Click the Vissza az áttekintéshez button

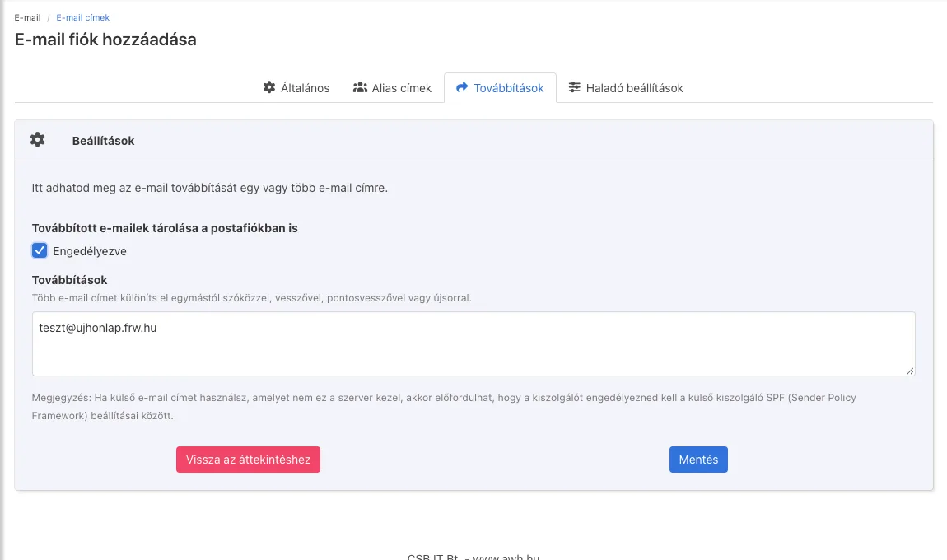click(248, 460)
